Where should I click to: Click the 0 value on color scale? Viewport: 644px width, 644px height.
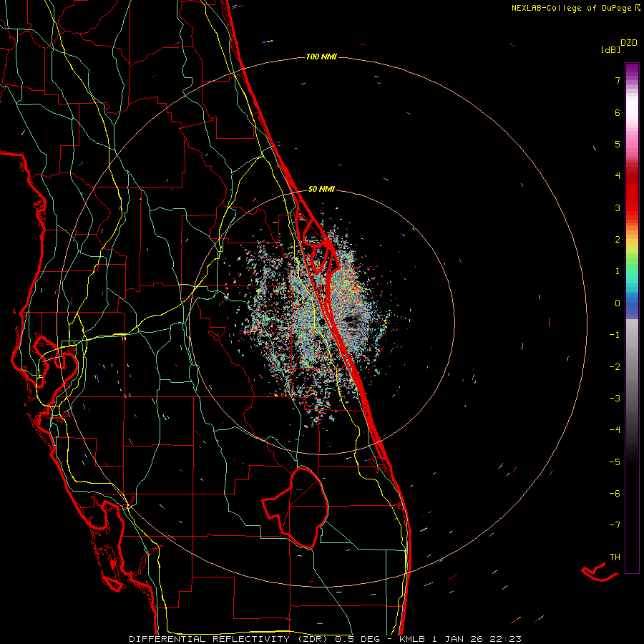(618, 303)
